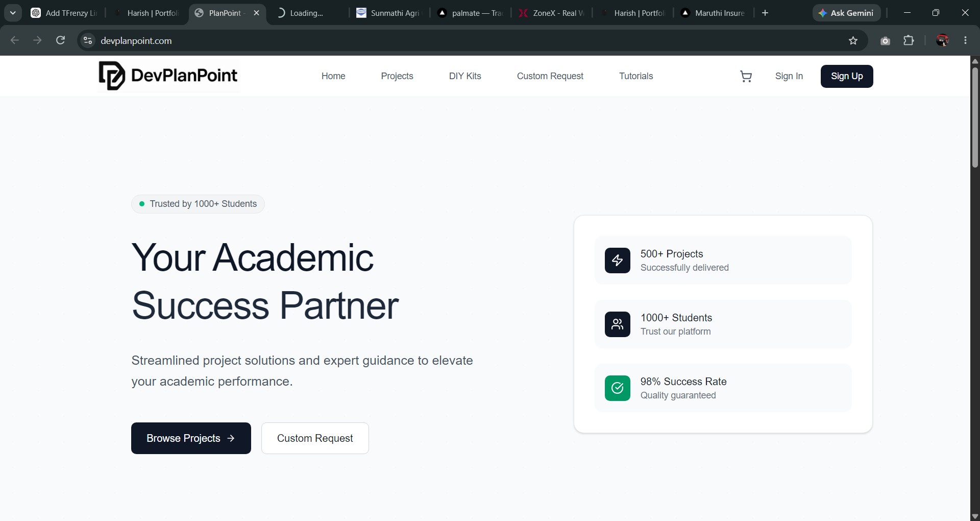Click Ask Gemini button
The image size is (980, 521).
[846, 13]
